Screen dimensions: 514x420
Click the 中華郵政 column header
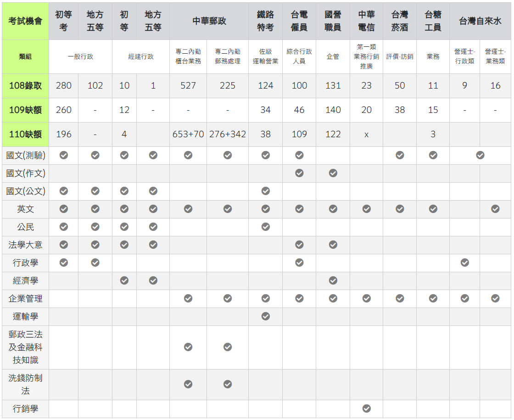209,21
